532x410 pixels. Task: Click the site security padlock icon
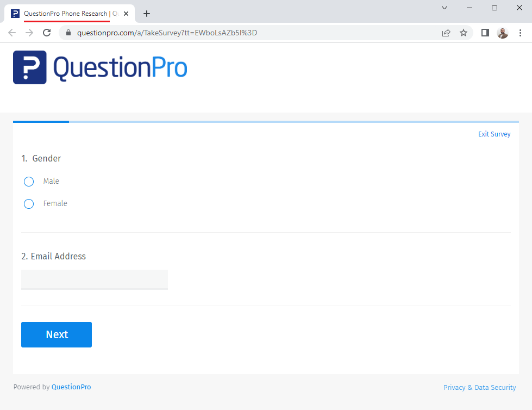pos(68,33)
